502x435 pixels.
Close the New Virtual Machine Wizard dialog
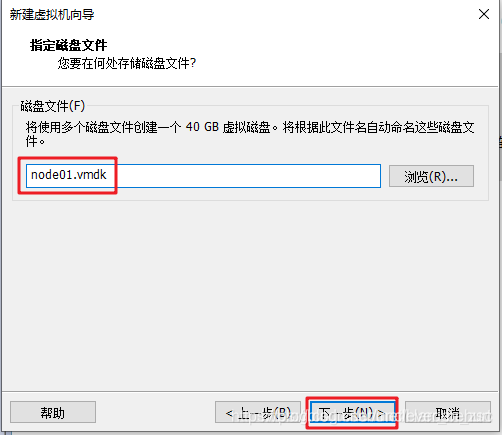tap(484, 14)
